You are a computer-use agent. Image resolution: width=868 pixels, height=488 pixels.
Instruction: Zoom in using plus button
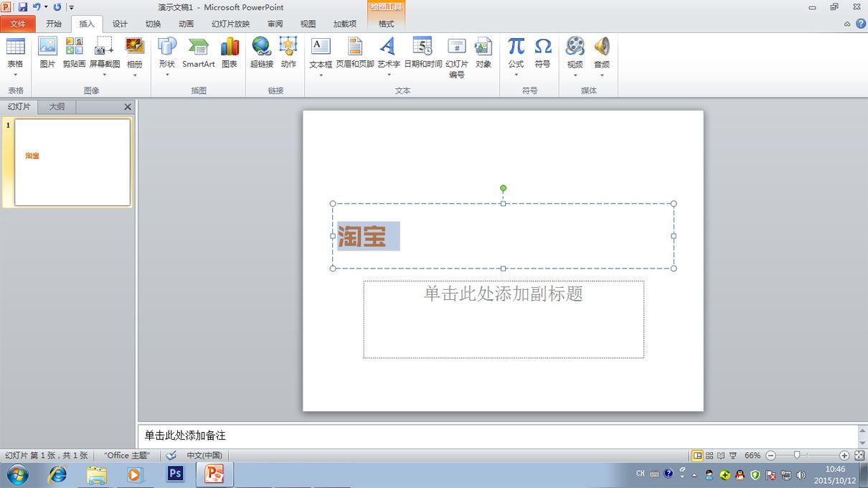coord(844,456)
